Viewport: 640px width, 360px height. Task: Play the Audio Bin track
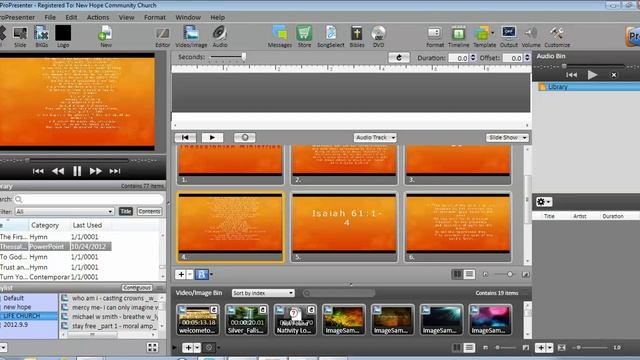[x=592, y=75]
